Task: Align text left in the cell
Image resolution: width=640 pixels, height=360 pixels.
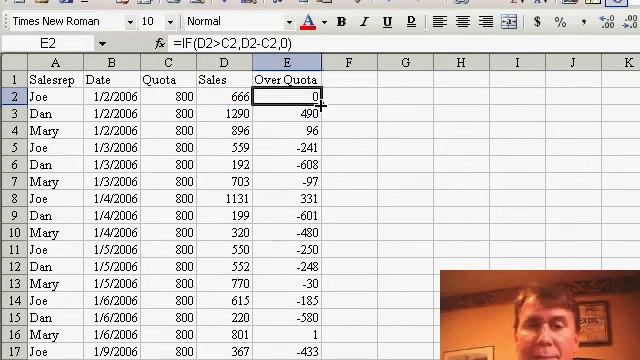Action: click(x=439, y=22)
